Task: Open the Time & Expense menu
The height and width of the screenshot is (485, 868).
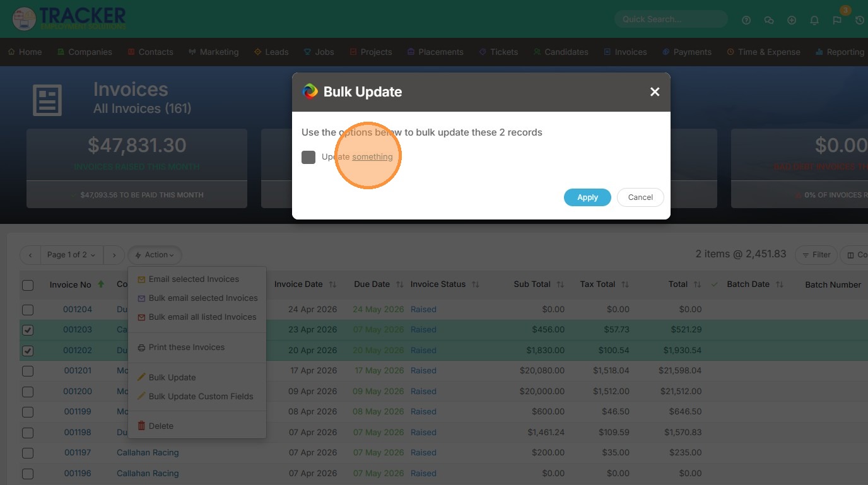Action: pyautogui.click(x=763, y=52)
